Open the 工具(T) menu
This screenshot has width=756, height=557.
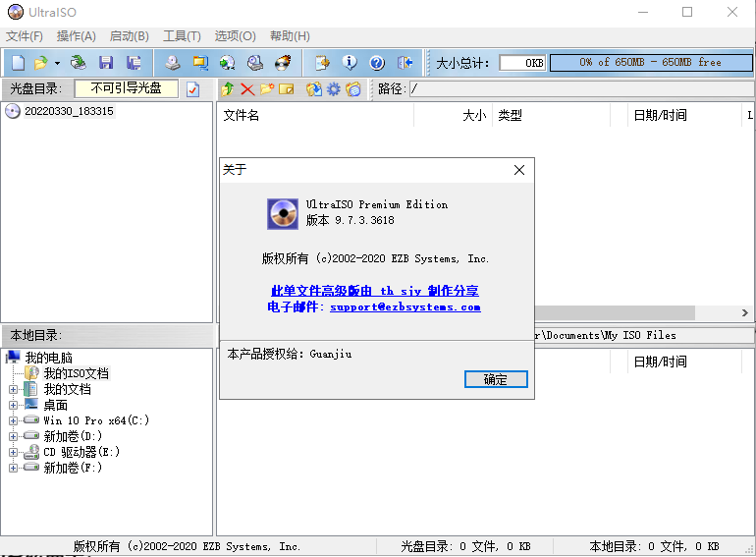[x=182, y=36]
